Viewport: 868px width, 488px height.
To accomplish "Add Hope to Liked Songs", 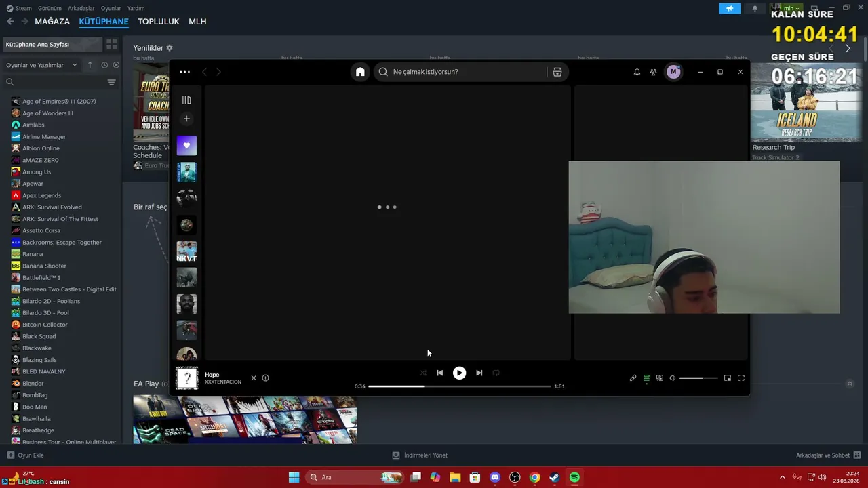I will pyautogui.click(x=266, y=378).
